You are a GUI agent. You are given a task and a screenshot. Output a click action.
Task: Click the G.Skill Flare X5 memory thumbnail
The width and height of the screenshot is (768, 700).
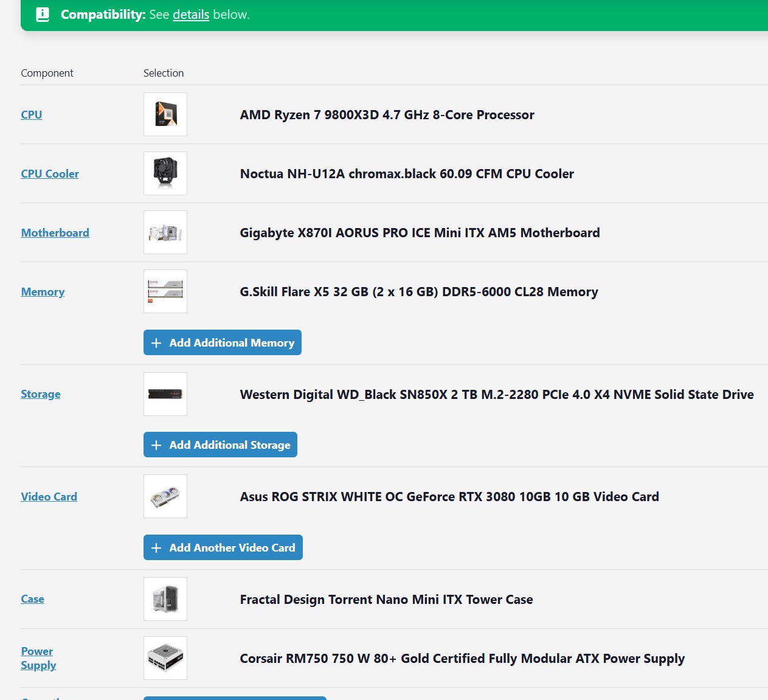[x=165, y=291]
